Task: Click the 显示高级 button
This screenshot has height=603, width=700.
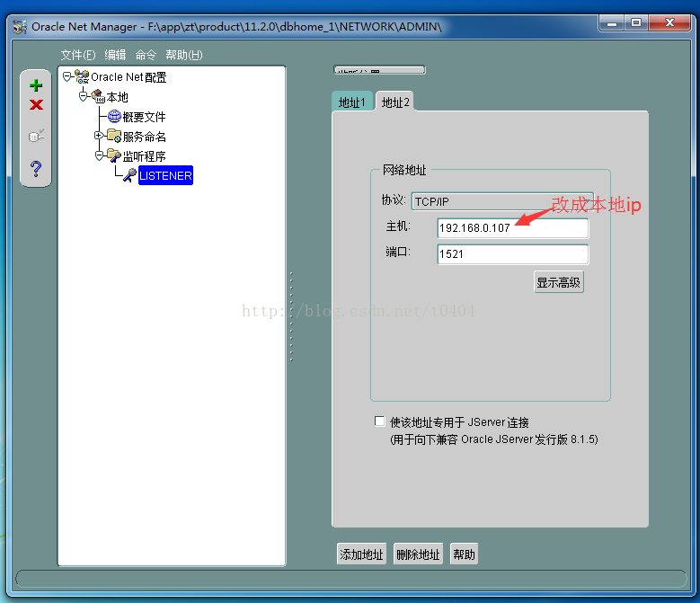Action: [559, 282]
